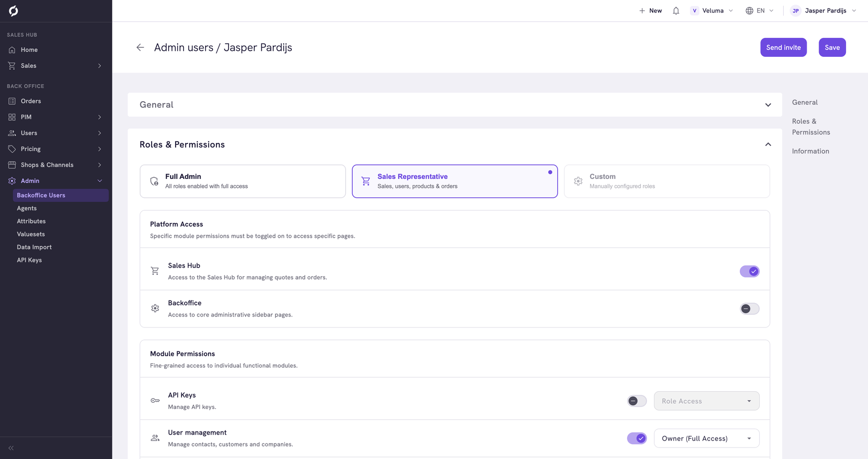This screenshot has width=868, height=459.
Task: Open the Veluma workspace switcher
Action: coord(712,10)
